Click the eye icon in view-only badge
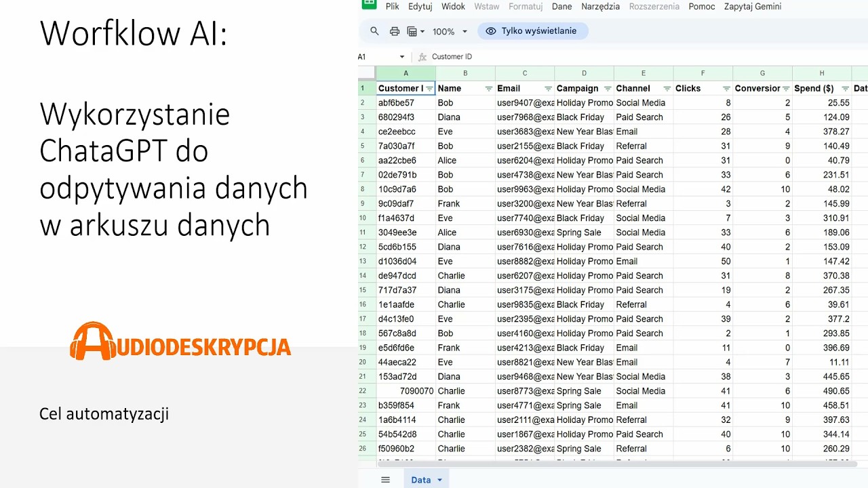 point(491,31)
